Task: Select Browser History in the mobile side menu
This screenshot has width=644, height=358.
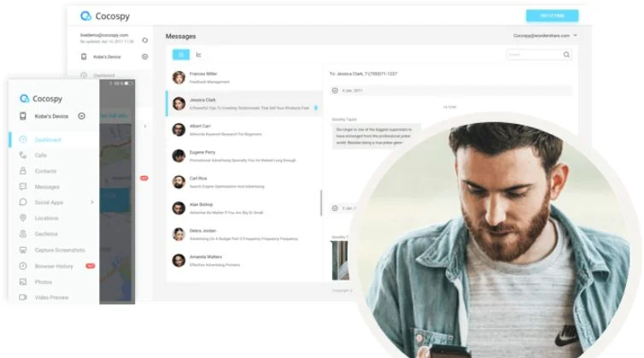Action: 54,267
